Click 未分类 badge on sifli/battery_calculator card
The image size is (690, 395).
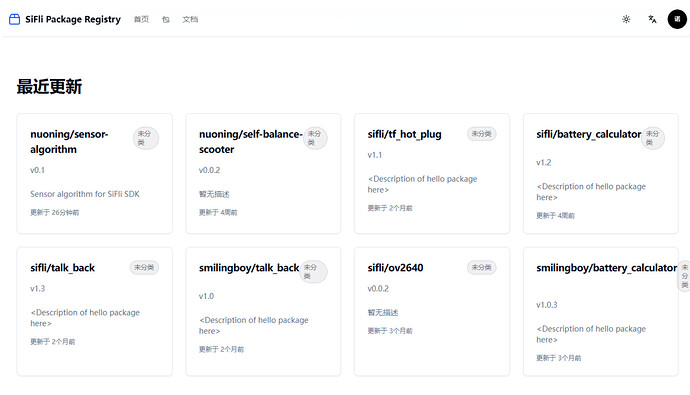[x=653, y=138]
